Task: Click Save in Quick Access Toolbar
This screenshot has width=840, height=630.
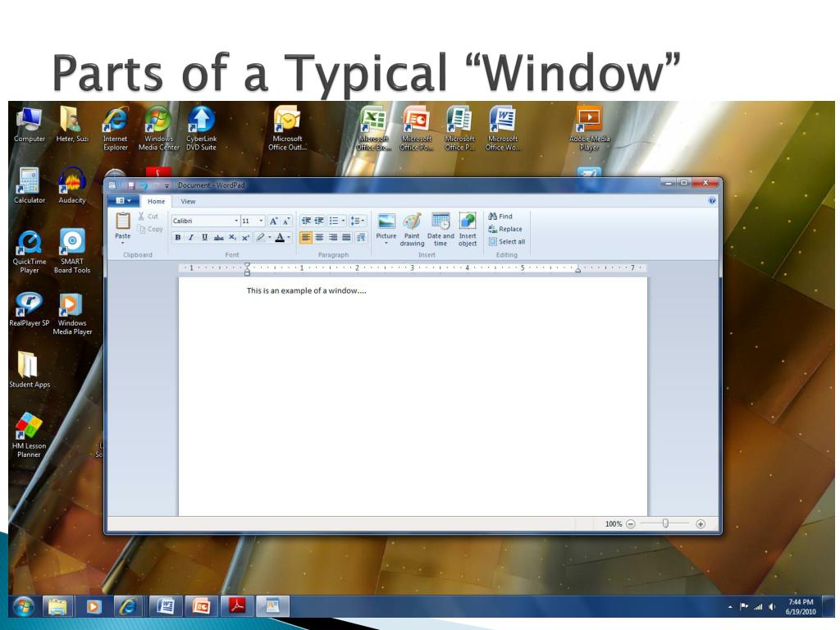Action: pyautogui.click(x=130, y=185)
